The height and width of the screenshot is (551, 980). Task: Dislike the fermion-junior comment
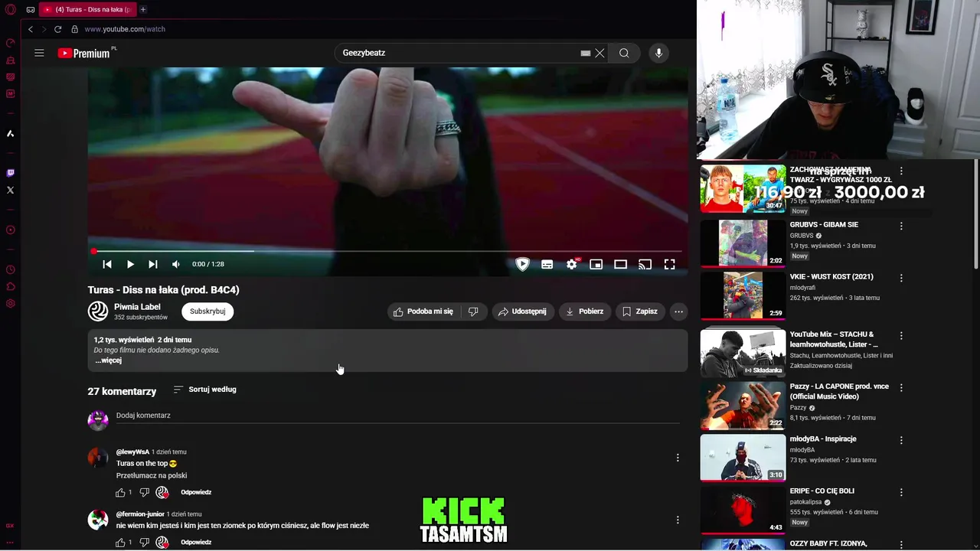pyautogui.click(x=144, y=543)
